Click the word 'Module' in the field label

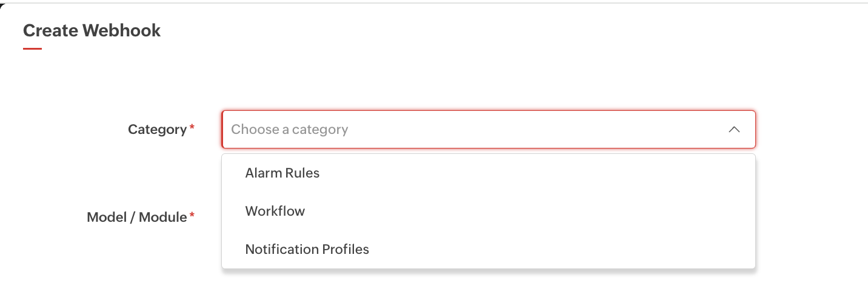[163, 217]
